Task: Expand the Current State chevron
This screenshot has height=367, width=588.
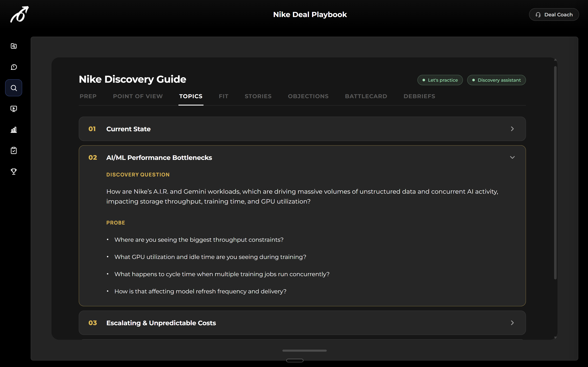Action: (512, 129)
